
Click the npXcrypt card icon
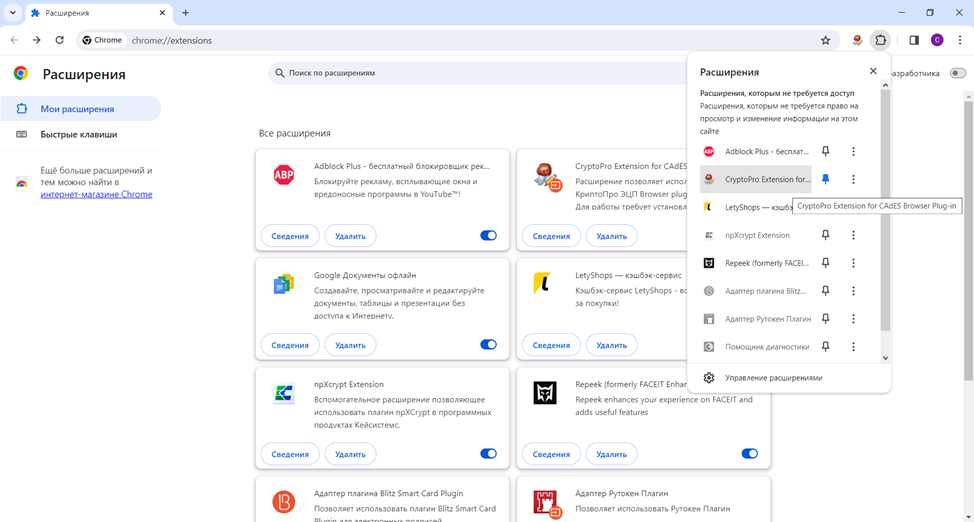tap(284, 393)
